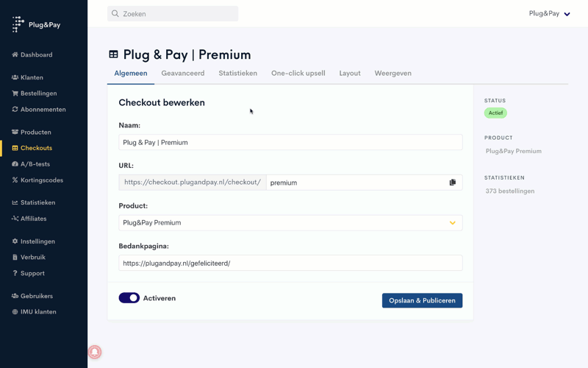Viewport: 588px width, 368px height.
Task: Click the Dashboard home icon
Action: tap(15, 54)
